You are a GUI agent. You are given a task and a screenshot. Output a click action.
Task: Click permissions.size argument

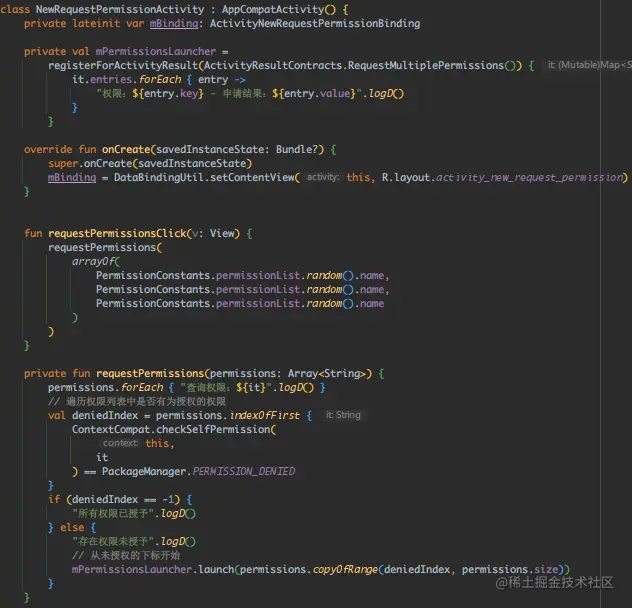[509, 569]
